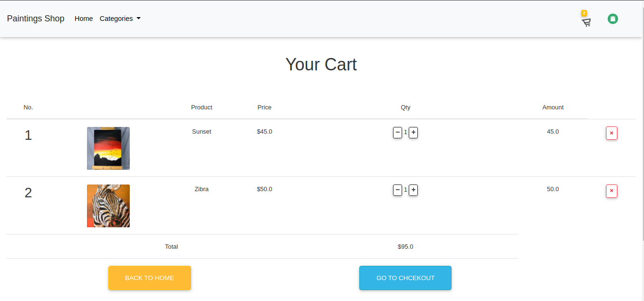This screenshot has height=301, width=644.
Task: Click the Qty column header
Action: point(405,107)
